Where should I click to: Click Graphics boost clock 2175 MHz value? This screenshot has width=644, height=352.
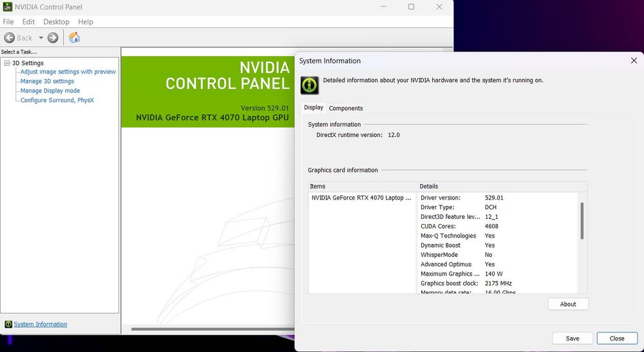(x=498, y=284)
